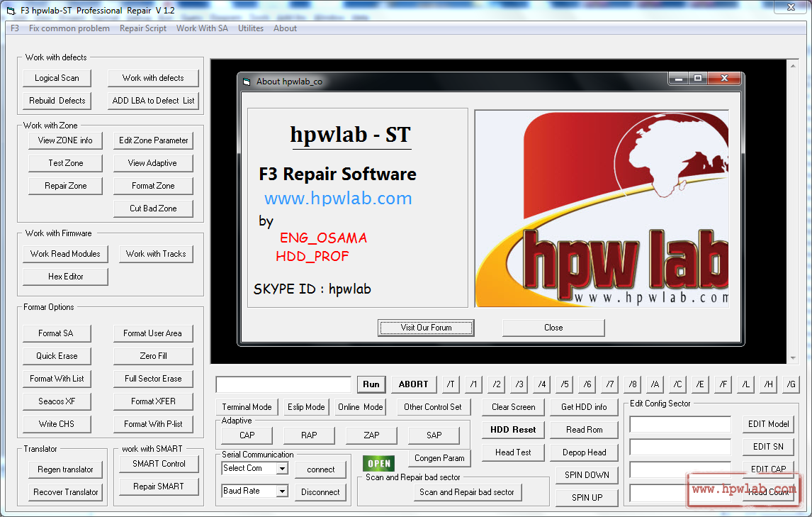Viewport: 812px width, 517px height.
Task: Click the /F shortcut button
Action: [723, 384]
